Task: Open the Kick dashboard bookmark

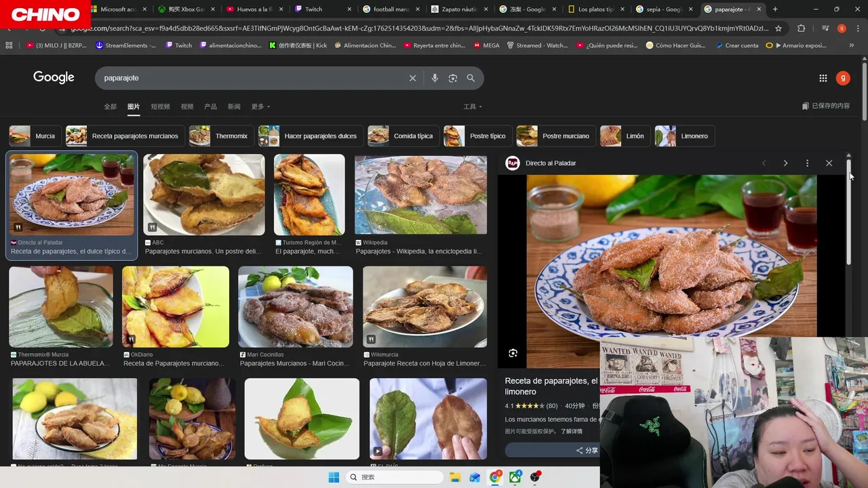Action: tap(298, 45)
